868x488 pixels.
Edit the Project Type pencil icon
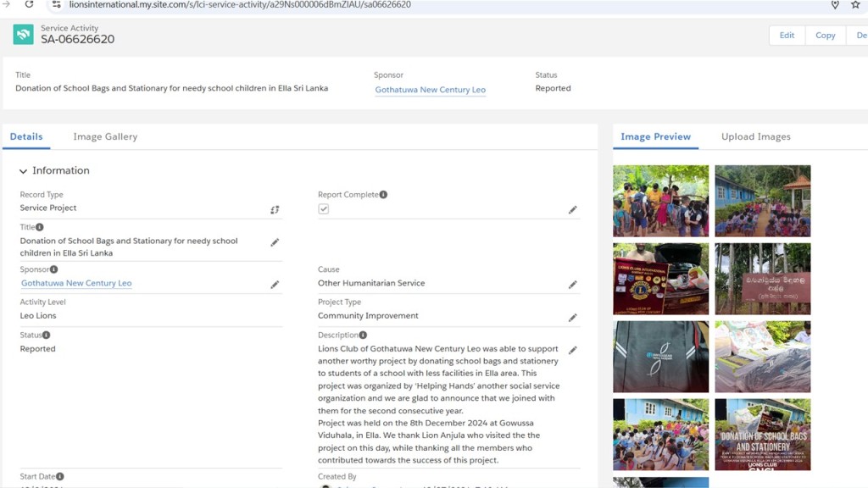[x=572, y=318]
